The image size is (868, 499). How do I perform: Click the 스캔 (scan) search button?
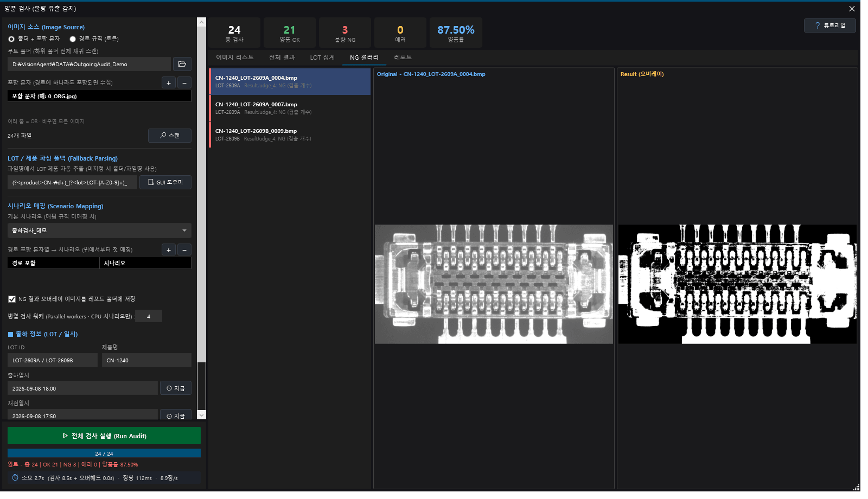click(170, 136)
